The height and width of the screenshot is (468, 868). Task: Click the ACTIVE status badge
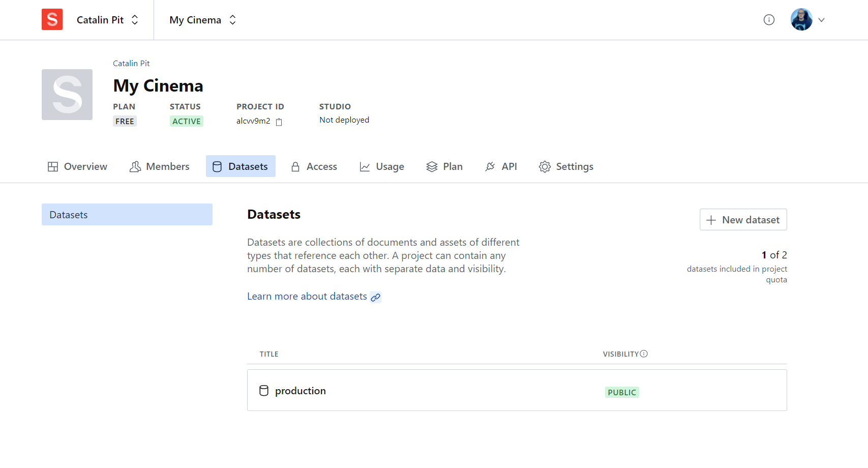click(x=187, y=121)
